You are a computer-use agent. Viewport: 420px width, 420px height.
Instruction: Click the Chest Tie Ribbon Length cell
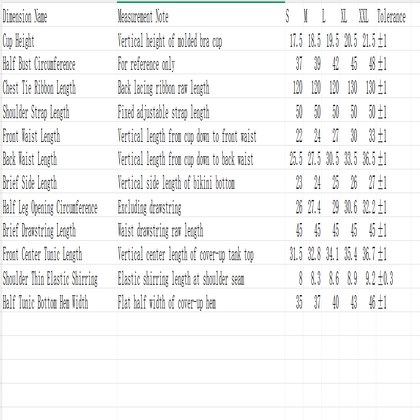pyautogui.click(x=59, y=88)
